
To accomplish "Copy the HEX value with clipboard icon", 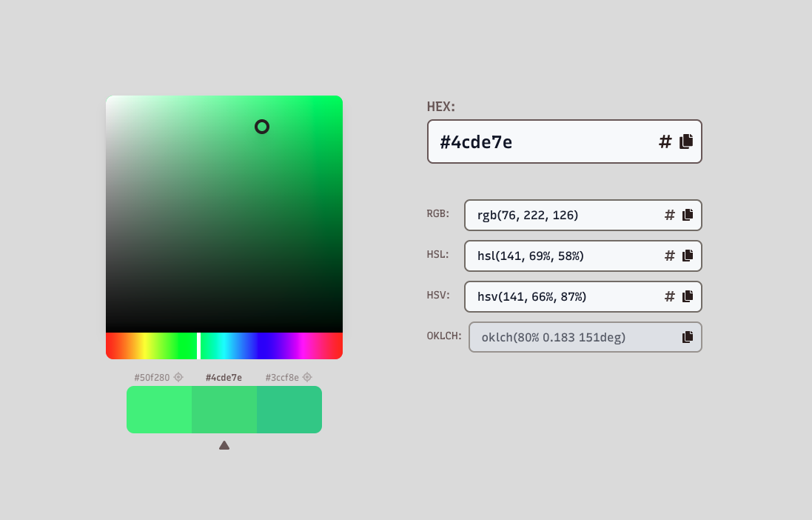I will (686, 141).
